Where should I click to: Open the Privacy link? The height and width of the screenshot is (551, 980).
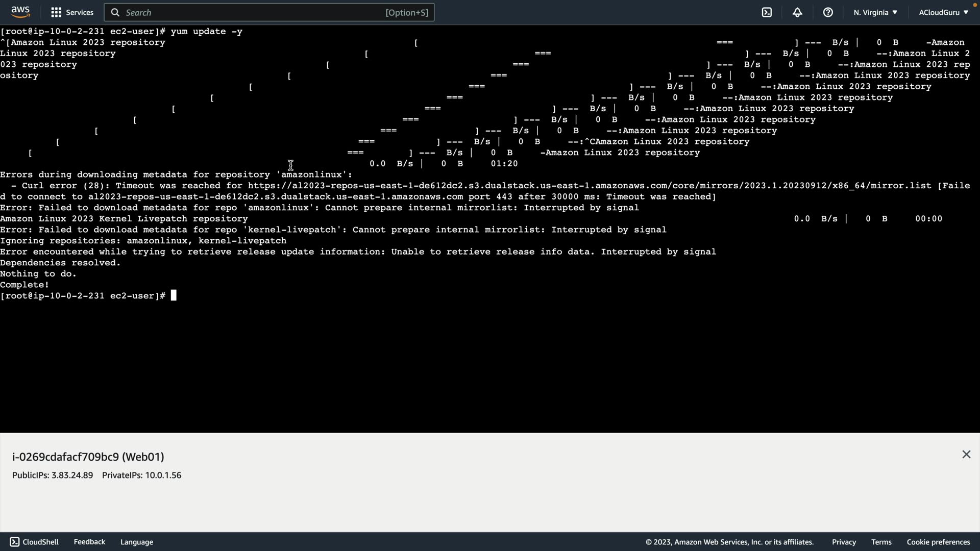click(844, 542)
